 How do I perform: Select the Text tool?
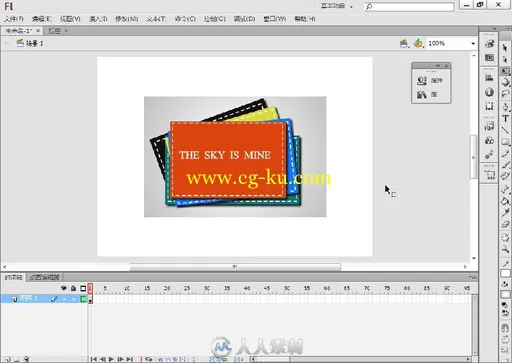(505, 118)
